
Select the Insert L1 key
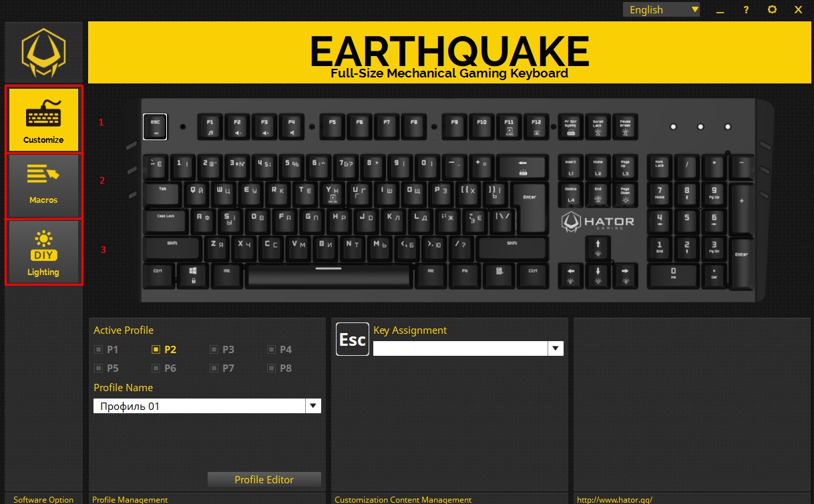click(570, 167)
